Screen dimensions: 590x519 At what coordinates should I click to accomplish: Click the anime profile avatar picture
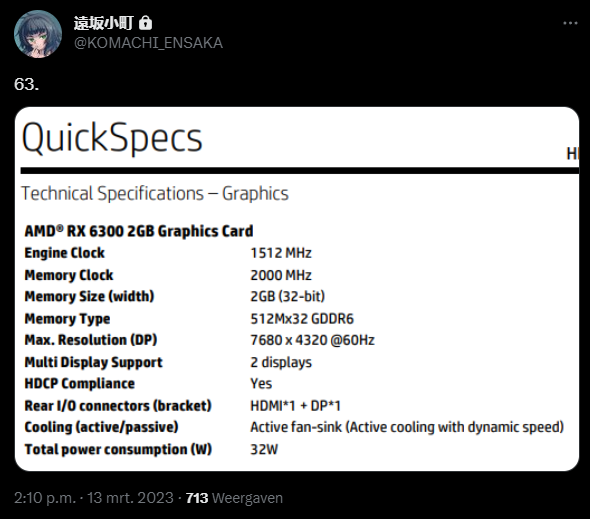click(38, 34)
